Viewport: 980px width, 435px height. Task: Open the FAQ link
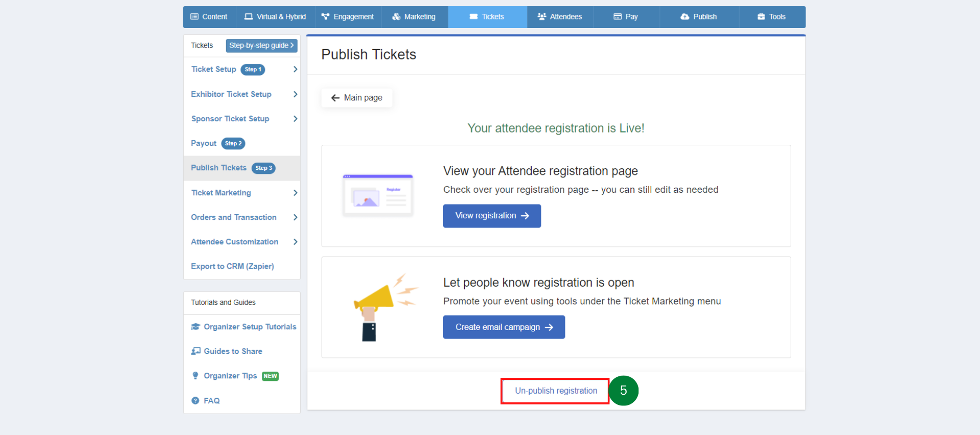click(x=211, y=401)
